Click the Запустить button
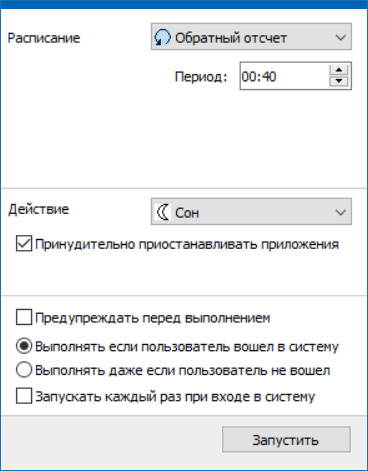The image size is (368, 471). click(x=286, y=440)
